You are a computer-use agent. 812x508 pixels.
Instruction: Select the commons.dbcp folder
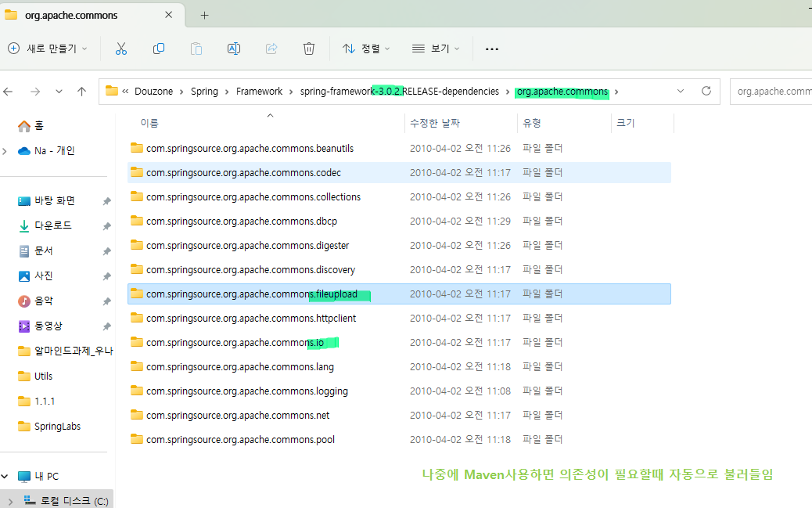pos(399,222)
